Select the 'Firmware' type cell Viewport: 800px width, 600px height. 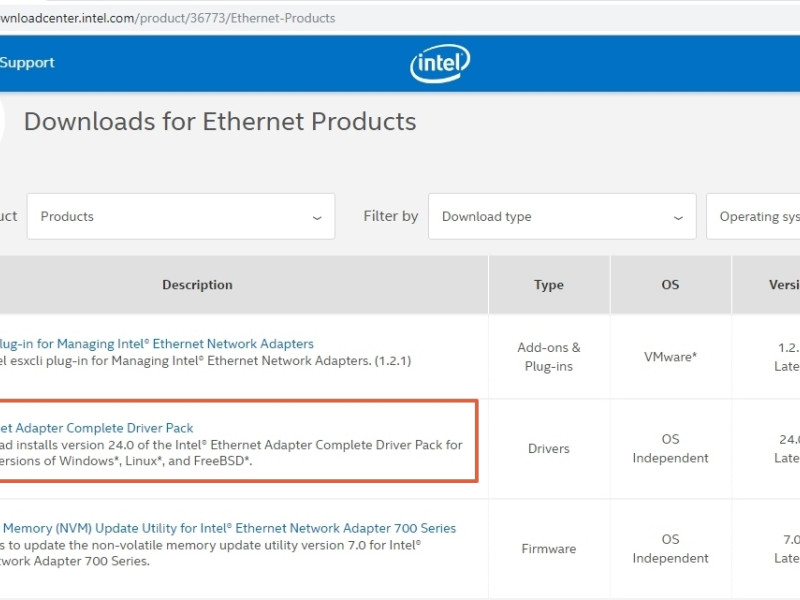coord(549,548)
